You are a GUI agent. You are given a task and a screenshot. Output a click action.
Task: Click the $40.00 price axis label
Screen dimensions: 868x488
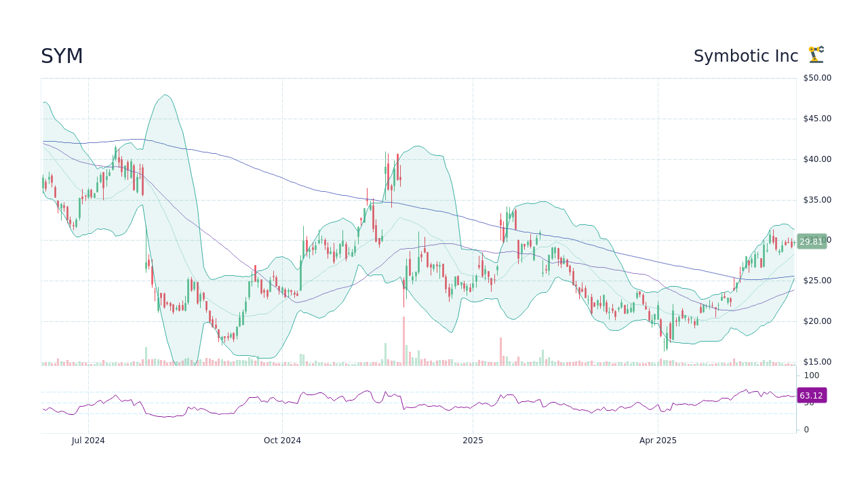click(x=817, y=159)
